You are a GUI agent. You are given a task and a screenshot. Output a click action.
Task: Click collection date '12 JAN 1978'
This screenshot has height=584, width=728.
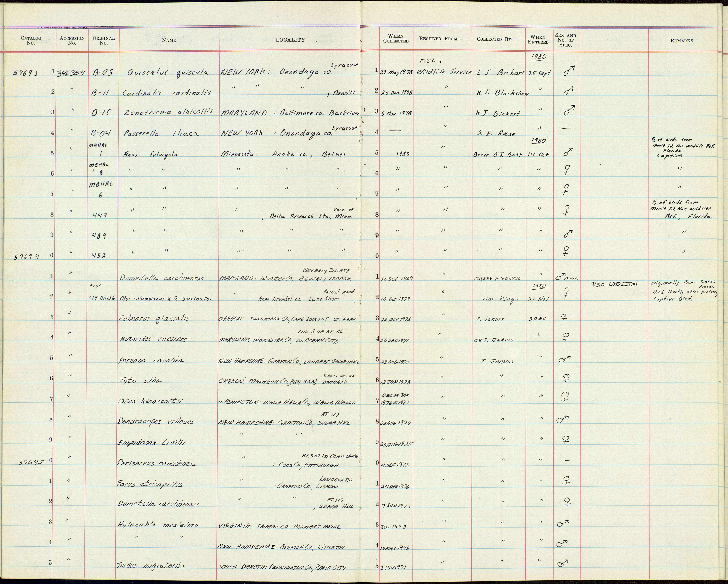[395, 382]
